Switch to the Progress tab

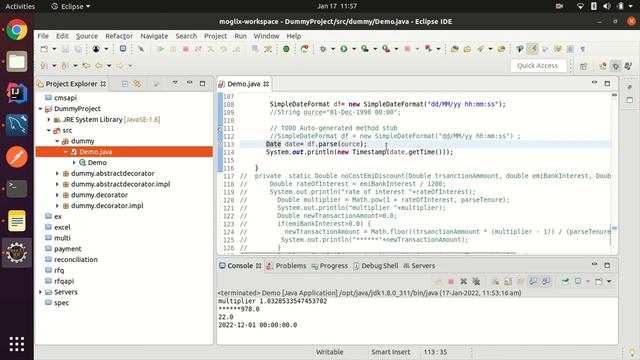click(x=330, y=266)
